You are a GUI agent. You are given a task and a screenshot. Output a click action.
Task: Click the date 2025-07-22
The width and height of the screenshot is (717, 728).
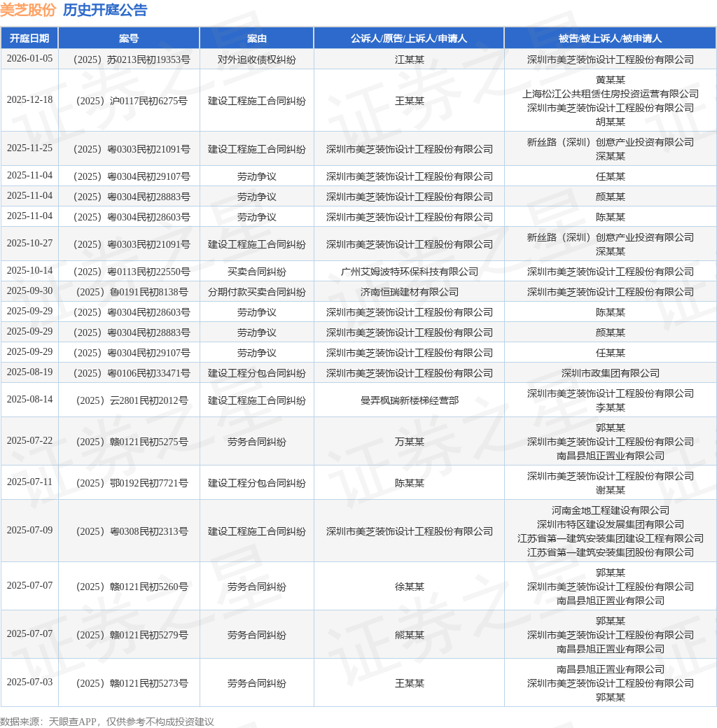[29, 441]
